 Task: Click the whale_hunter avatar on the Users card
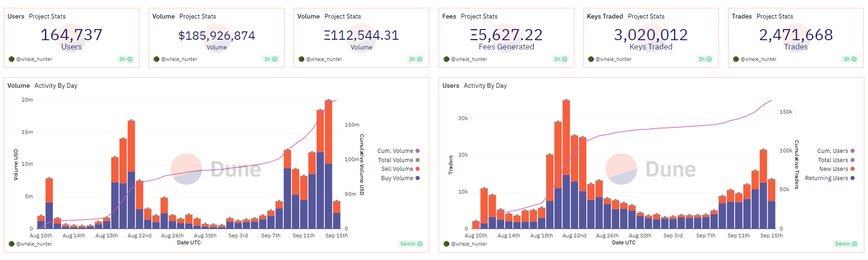12,59
